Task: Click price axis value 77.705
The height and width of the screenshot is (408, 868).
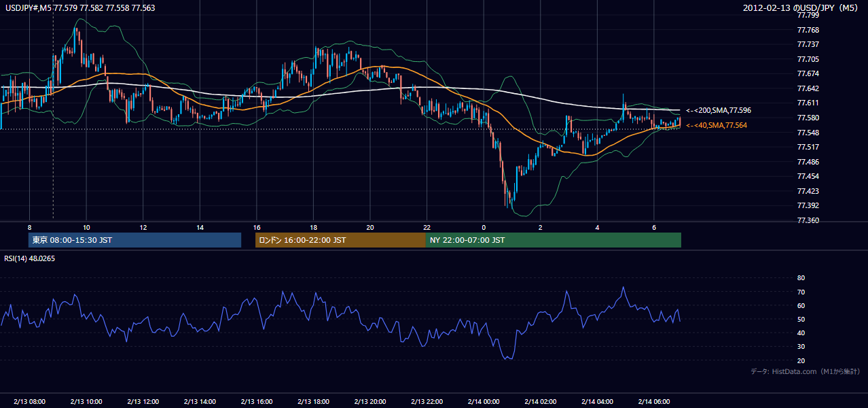Action: [x=808, y=59]
